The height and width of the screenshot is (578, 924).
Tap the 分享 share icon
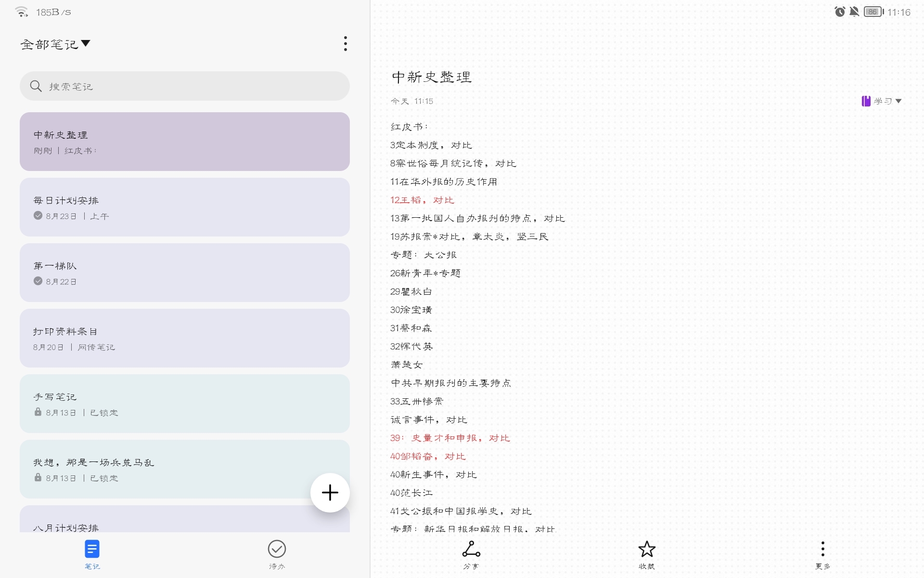click(x=471, y=549)
